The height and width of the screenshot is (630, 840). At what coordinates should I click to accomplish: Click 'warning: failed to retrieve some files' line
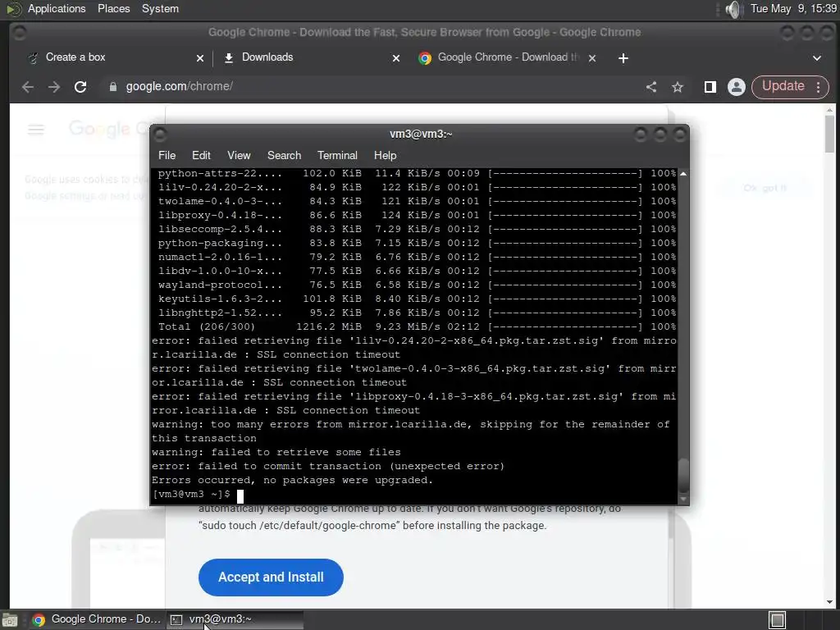276,452
